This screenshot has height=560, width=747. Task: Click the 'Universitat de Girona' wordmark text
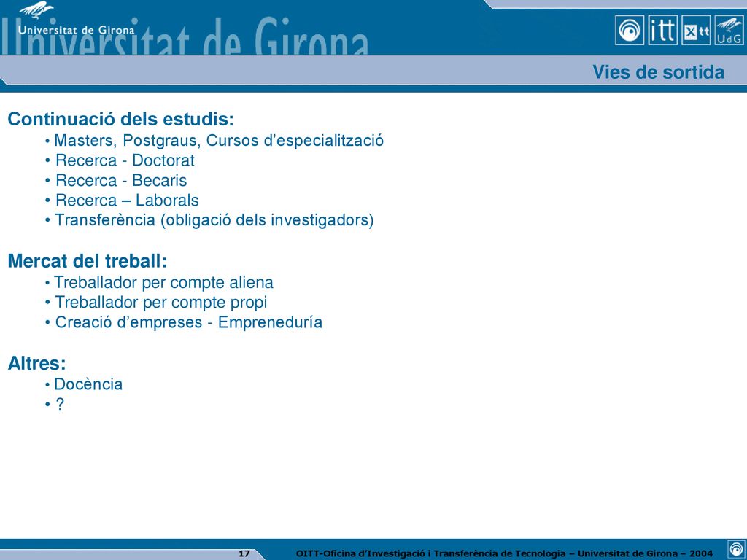tap(76, 30)
